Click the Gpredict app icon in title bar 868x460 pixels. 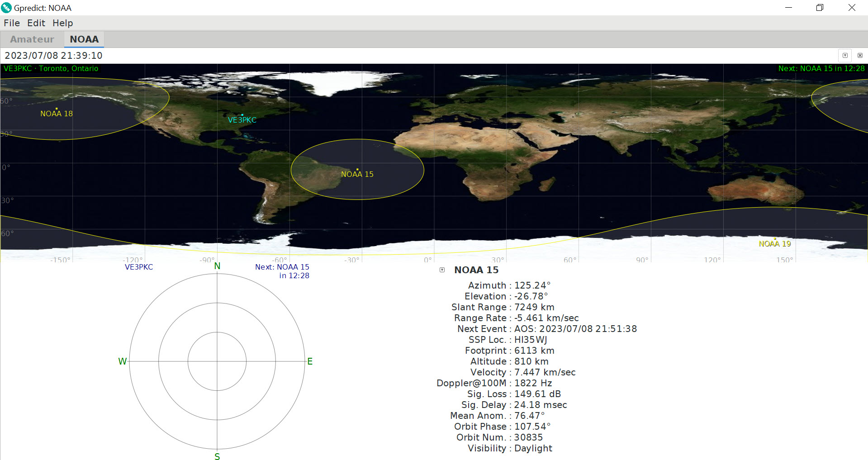point(6,8)
